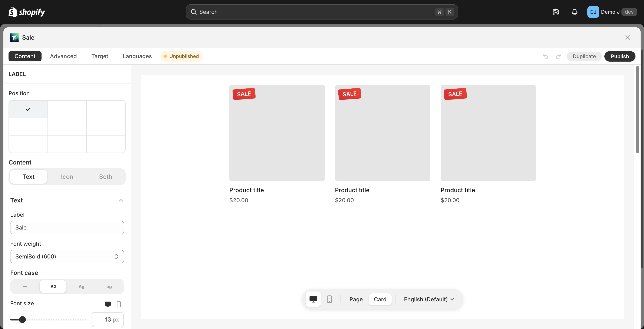The height and width of the screenshot is (329, 644).
Task: Click the dev store badge
Action: [x=629, y=12]
